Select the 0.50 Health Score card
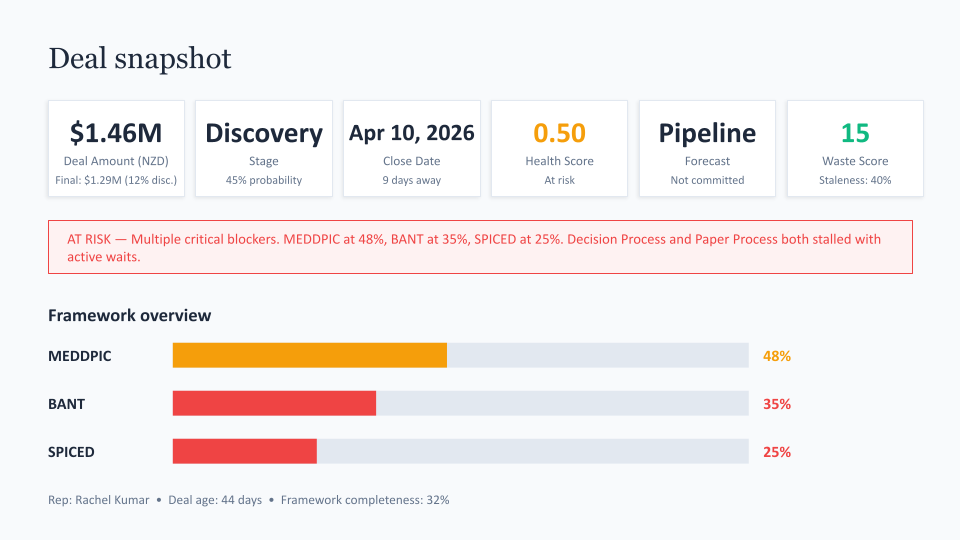This screenshot has height=540, width=960. [x=559, y=148]
